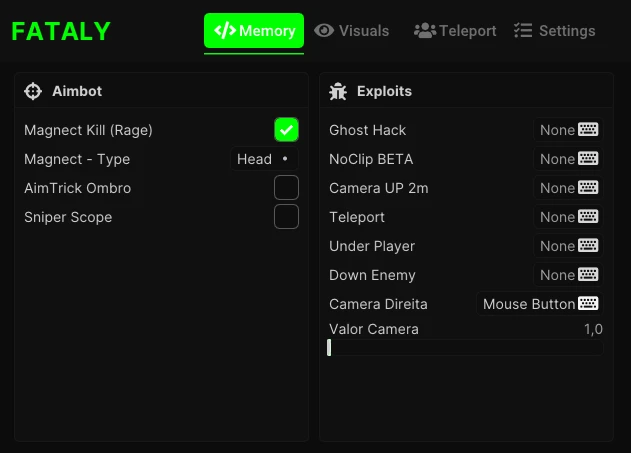Click the Settings checklist icon
Image resolution: width=631 pixels, height=453 pixels.
523,31
